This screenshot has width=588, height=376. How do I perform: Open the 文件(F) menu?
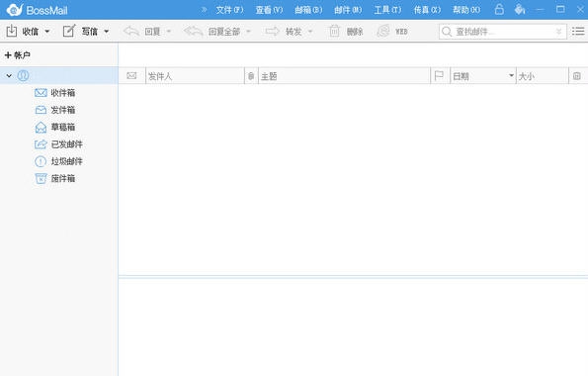point(229,10)
